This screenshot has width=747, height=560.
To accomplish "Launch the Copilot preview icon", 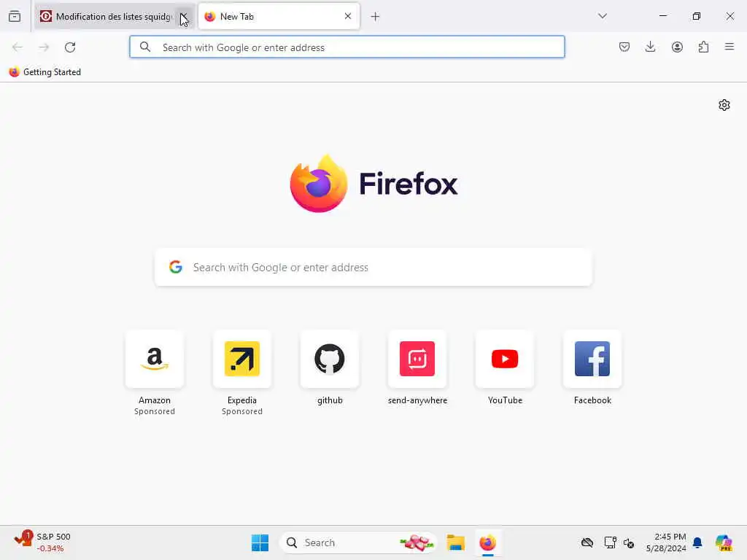I will coord(724,542).
